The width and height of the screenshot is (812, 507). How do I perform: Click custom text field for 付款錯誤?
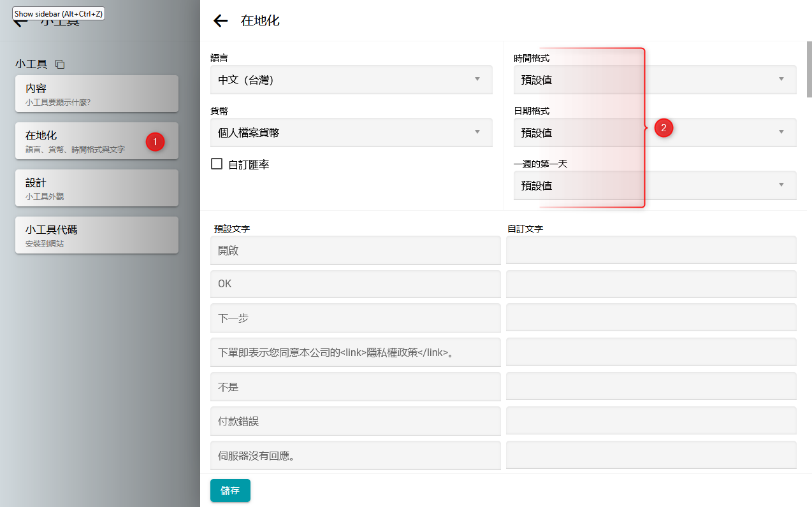click(651, 422)
